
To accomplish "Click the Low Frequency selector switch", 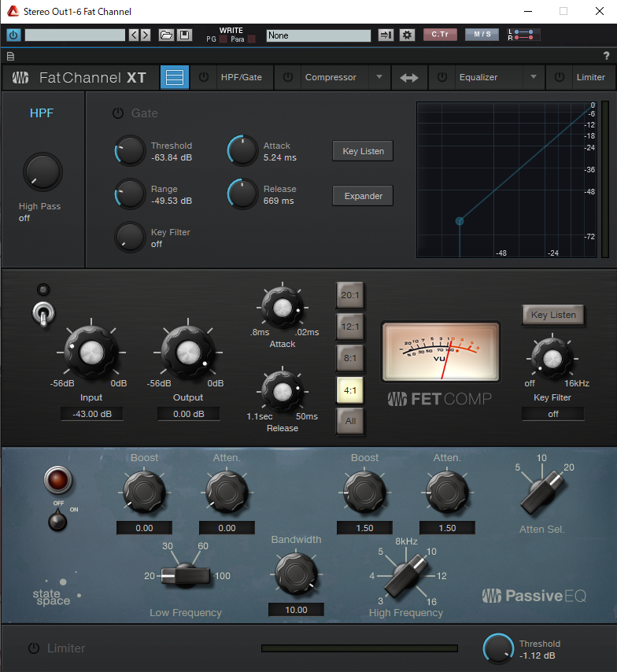I will (x=186, y=575).
